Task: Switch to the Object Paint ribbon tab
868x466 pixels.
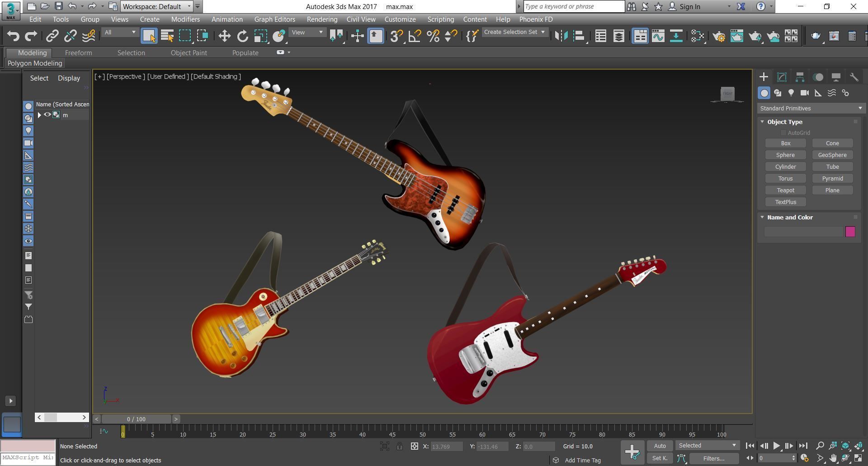Action: 189,53
